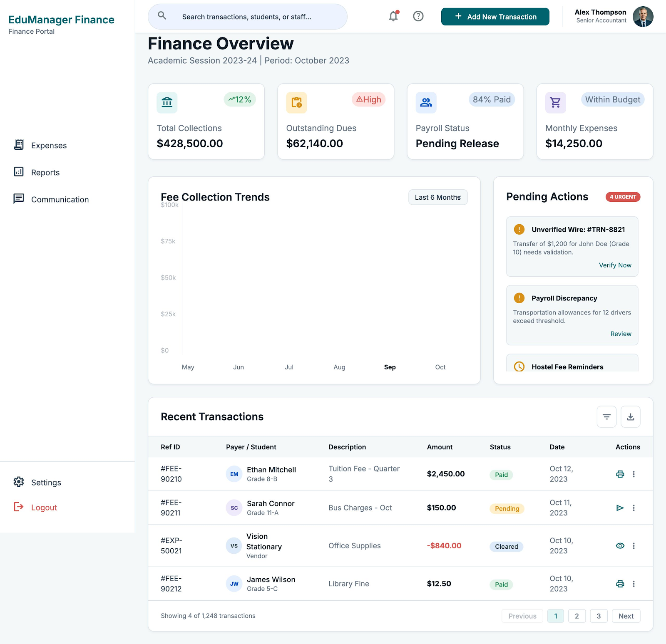
Task: Click the 84% Paid badge
Action: click(492, 99)
